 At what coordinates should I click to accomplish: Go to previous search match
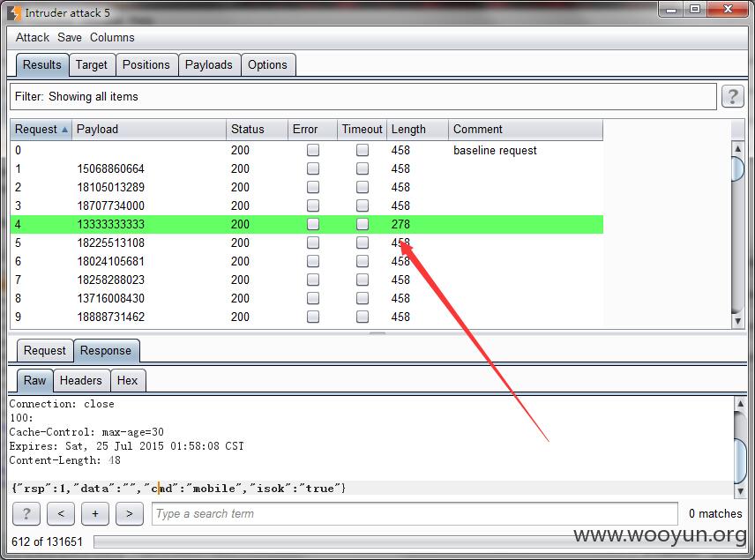pyautogui.click(x=61, y=514)
